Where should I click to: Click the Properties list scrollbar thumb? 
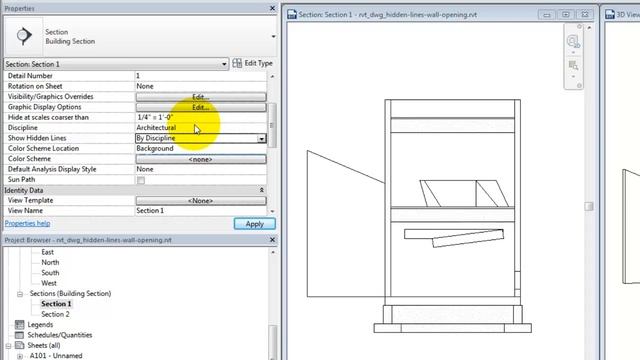coord(272,125)
